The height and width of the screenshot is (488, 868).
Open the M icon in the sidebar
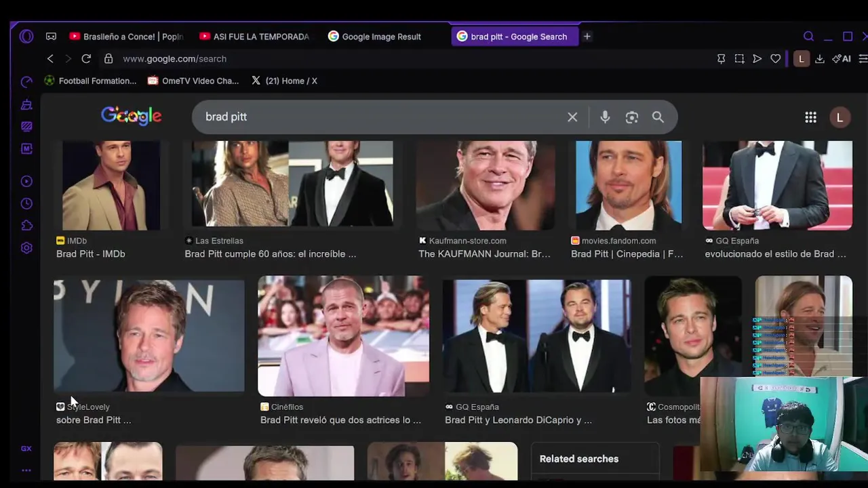coord(26,148)
